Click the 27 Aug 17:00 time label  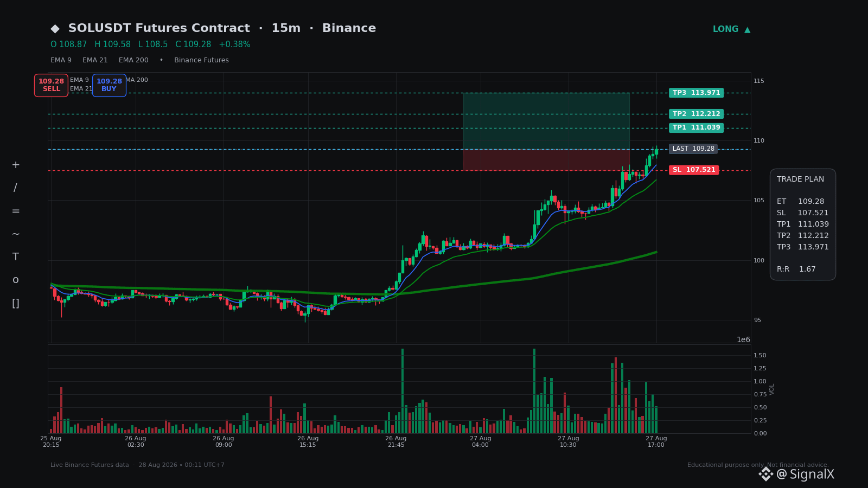coord(656,441)
